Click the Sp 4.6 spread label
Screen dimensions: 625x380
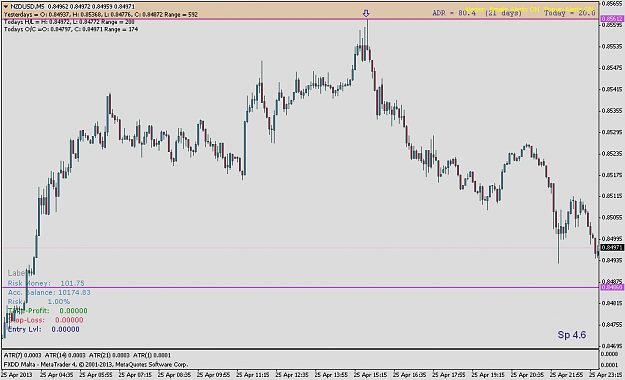tap(572, 335)
